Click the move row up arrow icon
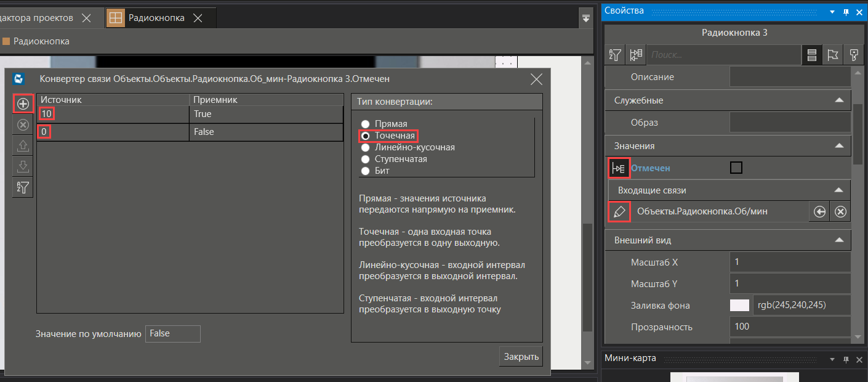This screenshot has width=868, height=382. tap(23, 146)
